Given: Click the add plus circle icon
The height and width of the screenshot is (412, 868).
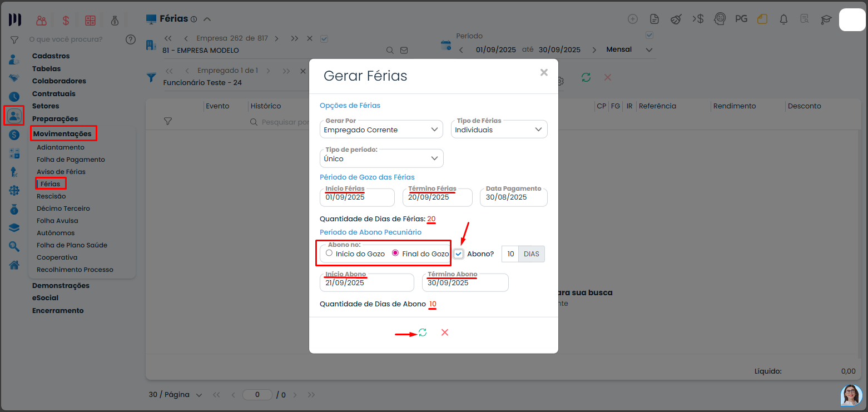Looking at the screenshot, I should click(633, 19).
